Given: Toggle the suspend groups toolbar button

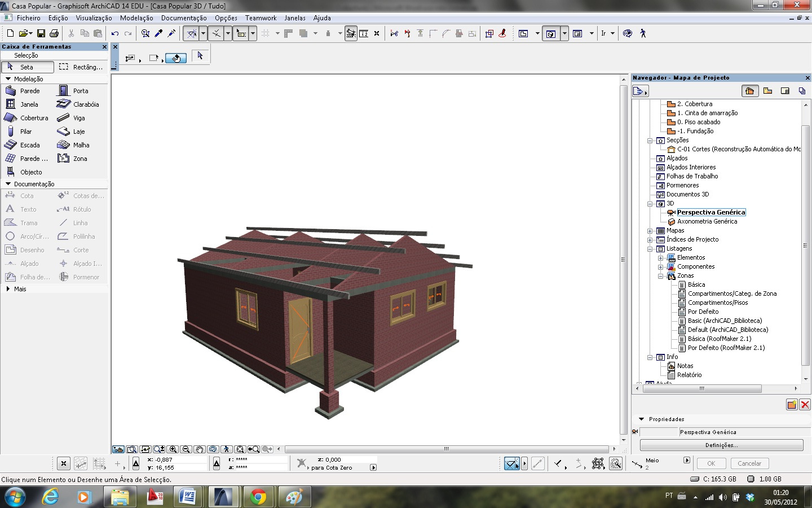Looking at the screenshot, I should pyautogui.click(x=351, y=33).
